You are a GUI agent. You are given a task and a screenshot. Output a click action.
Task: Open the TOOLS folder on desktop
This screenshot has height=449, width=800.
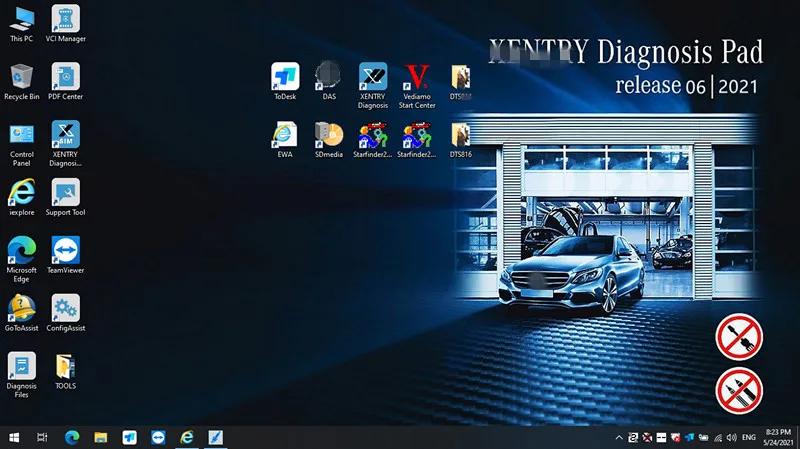(x=65, y=371)
